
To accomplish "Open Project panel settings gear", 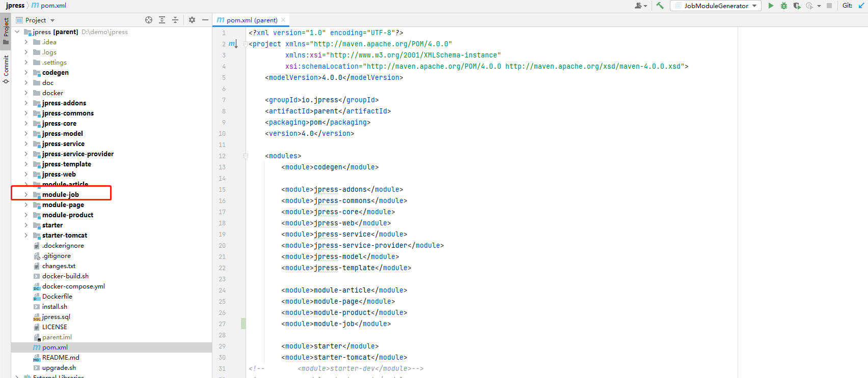I will [192, 20].
